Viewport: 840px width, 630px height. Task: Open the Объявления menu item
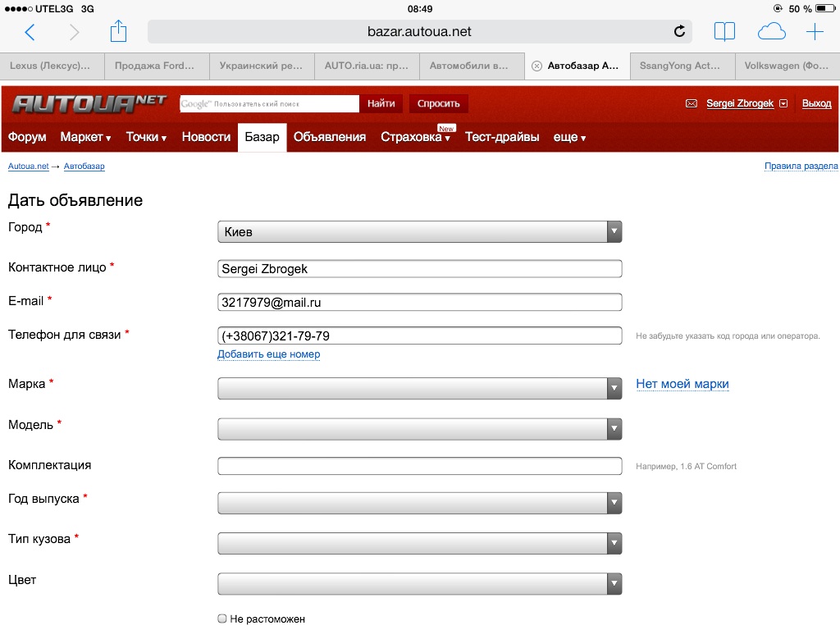[330, 137]
